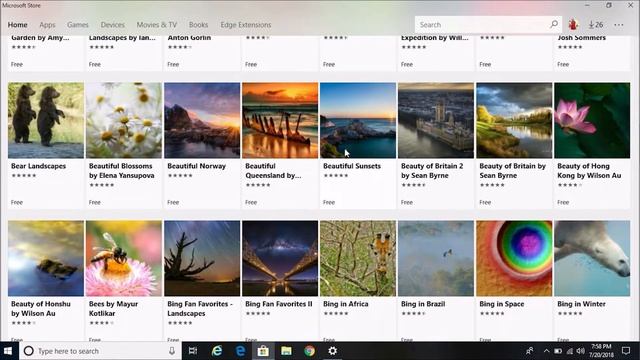
Task: Click the Bing in Space title
Action: (x=502, y=304)
